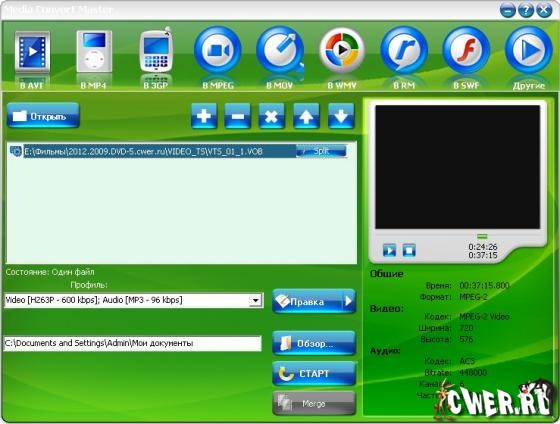Move the file down with the arrow-down button

[x=341, y=116]
